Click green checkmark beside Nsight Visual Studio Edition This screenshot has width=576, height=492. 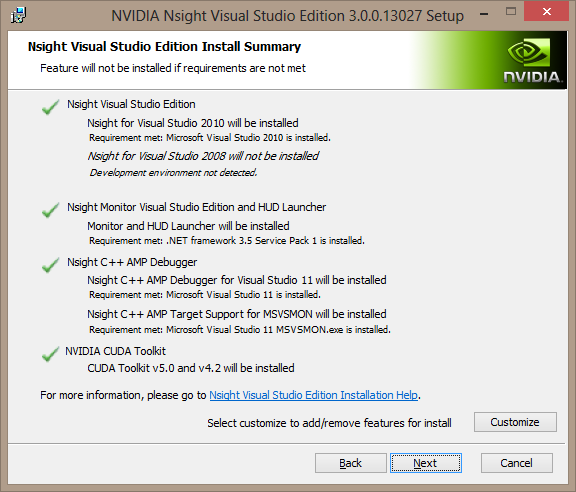(x=50, y=107)
